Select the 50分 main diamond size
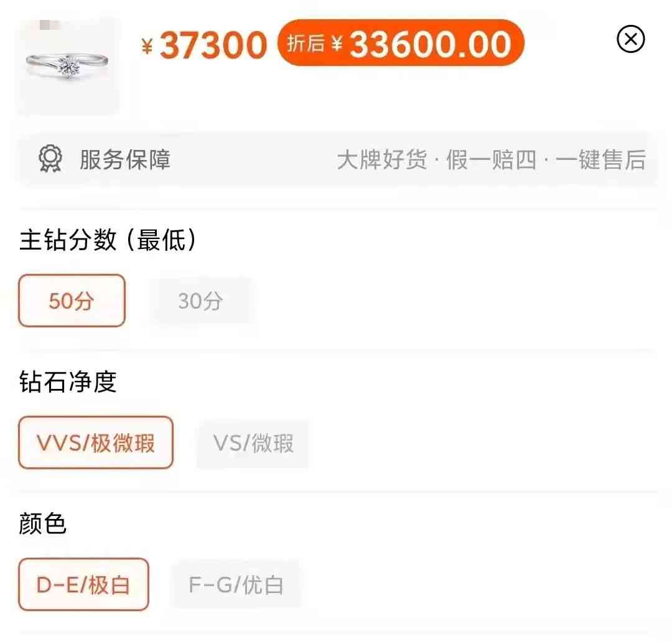Image resolution: width=672 pixels, height=641 pixels. click(72, 301)
